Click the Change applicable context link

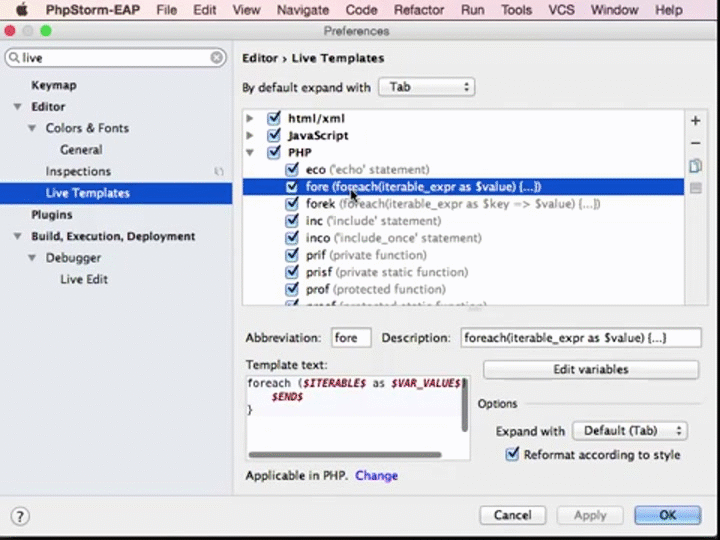click(x=377, y=475)
